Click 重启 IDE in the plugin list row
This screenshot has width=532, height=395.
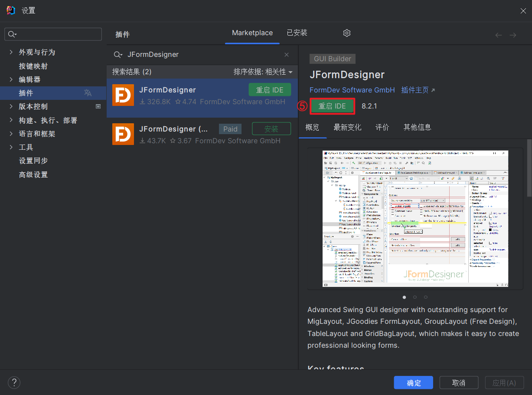pos(270,90)
